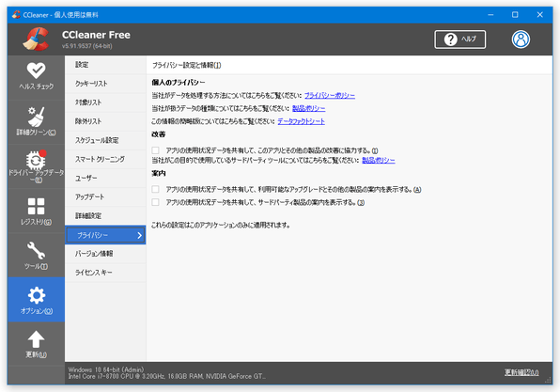Viewport: 560px width, 392px height.
Task: Open the レジストリ grid section
Action: 36,212
